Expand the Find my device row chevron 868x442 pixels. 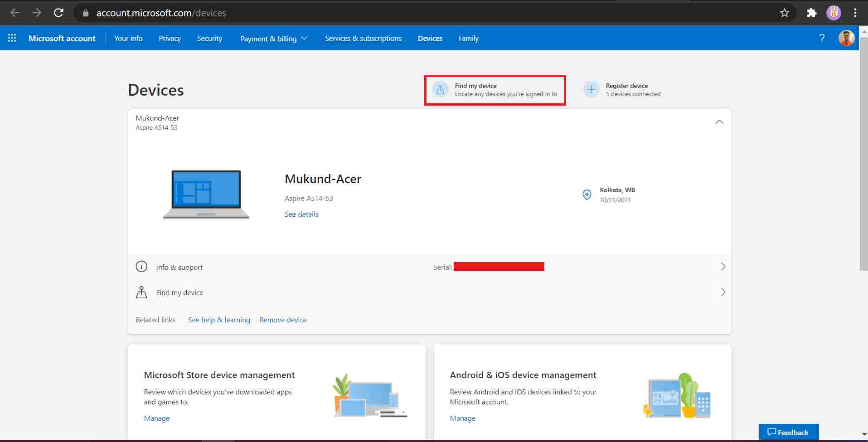pyautogui.click(x=723, y=292)
